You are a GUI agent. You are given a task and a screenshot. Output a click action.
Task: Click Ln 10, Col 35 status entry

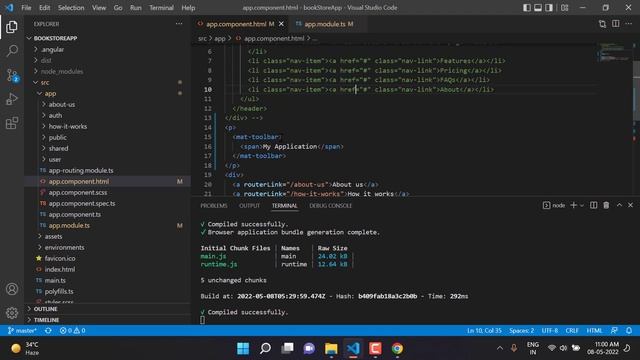tap(484, 331)
